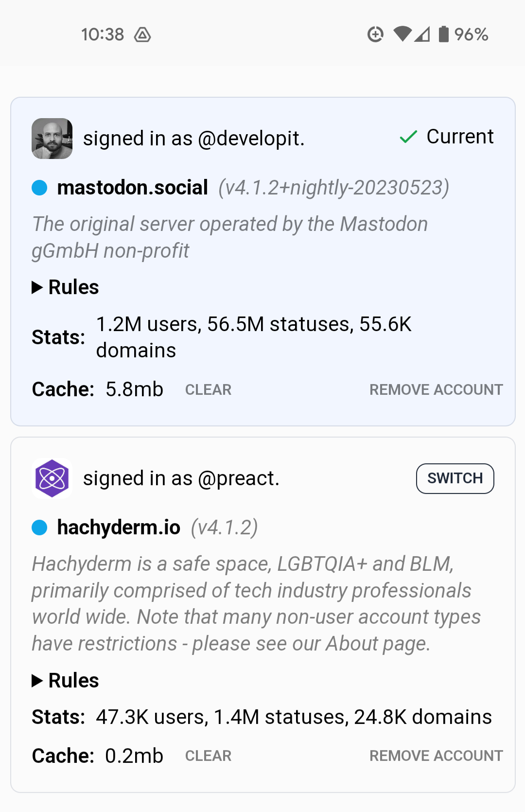525x812 pixels.
Task: Remove the @developit account
Action: point(436,389)
